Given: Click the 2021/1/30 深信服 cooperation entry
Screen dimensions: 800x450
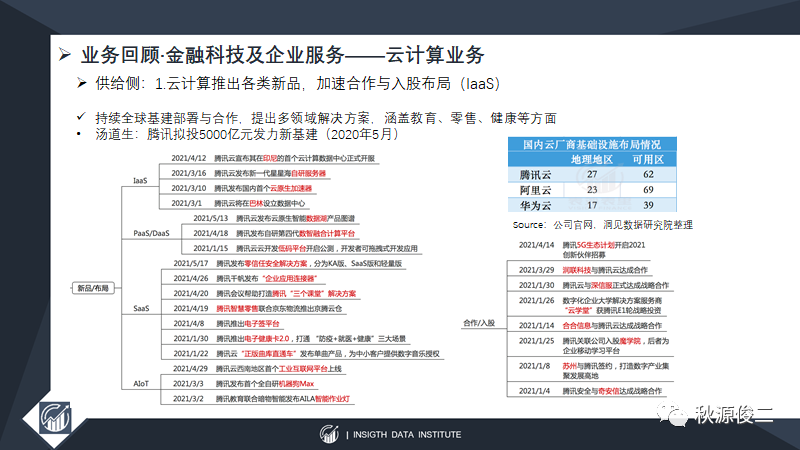Looking at the screenshot, I should click(x=594, y=285).
